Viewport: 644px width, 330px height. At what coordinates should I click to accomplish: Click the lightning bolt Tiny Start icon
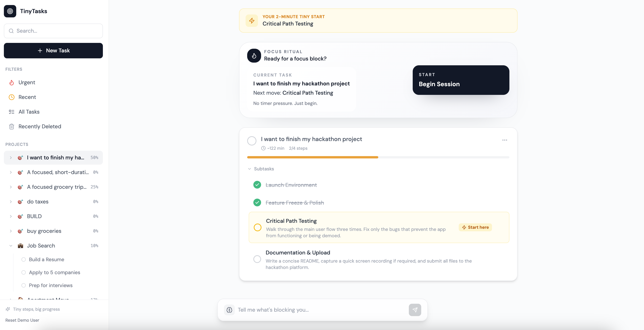[x=252, y=20]
